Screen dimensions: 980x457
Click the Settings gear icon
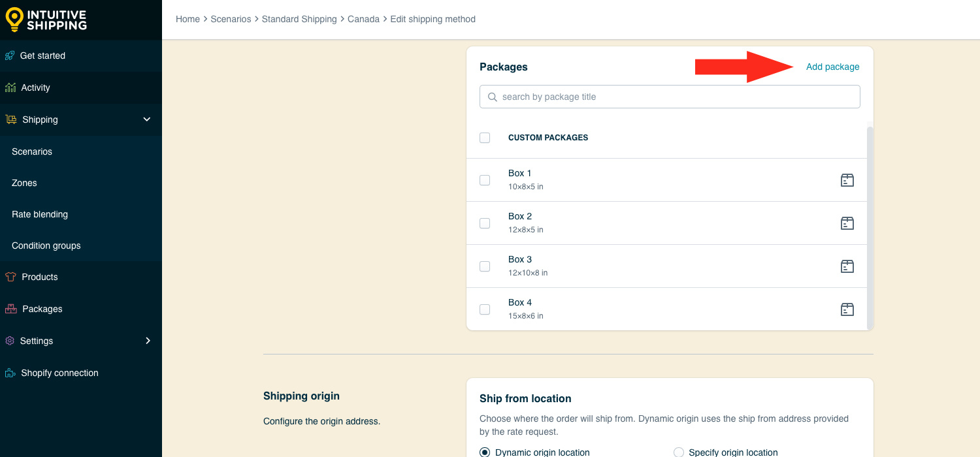click(10, 341)
